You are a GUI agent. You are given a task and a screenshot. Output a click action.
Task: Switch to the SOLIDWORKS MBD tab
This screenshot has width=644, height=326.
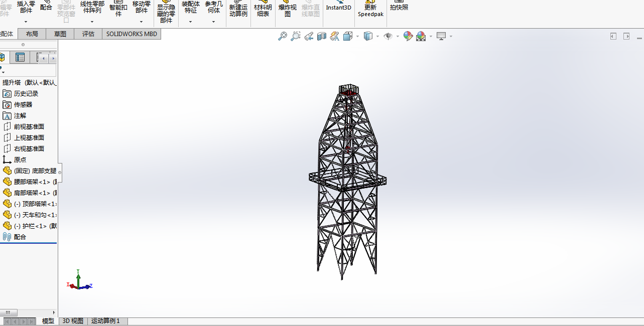[x=132, y=34]
